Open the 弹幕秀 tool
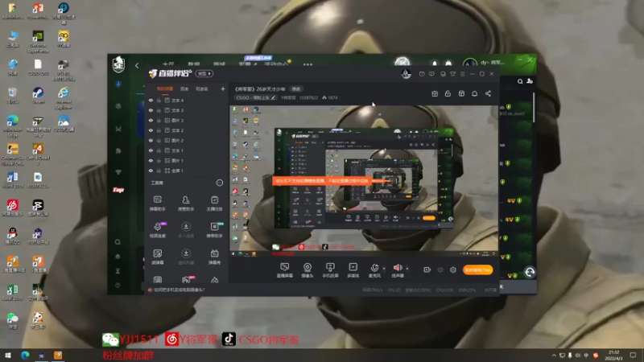The width and height of the screenshot is (644, 362). point(214,257)
